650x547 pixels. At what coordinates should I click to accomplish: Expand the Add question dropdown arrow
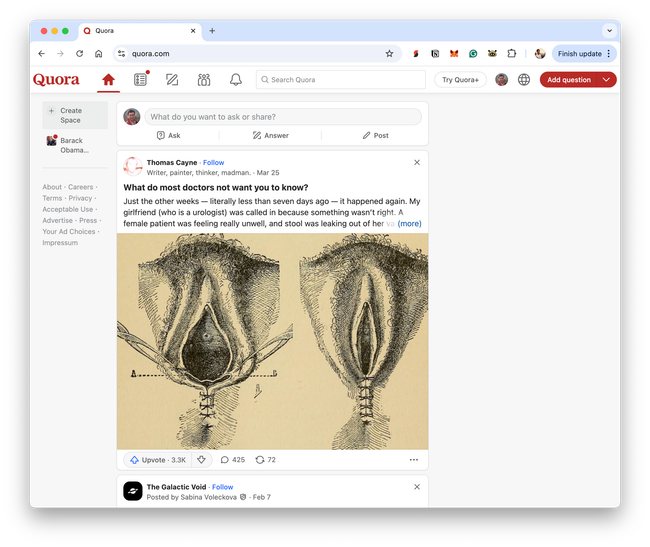(x=606, y=80)
